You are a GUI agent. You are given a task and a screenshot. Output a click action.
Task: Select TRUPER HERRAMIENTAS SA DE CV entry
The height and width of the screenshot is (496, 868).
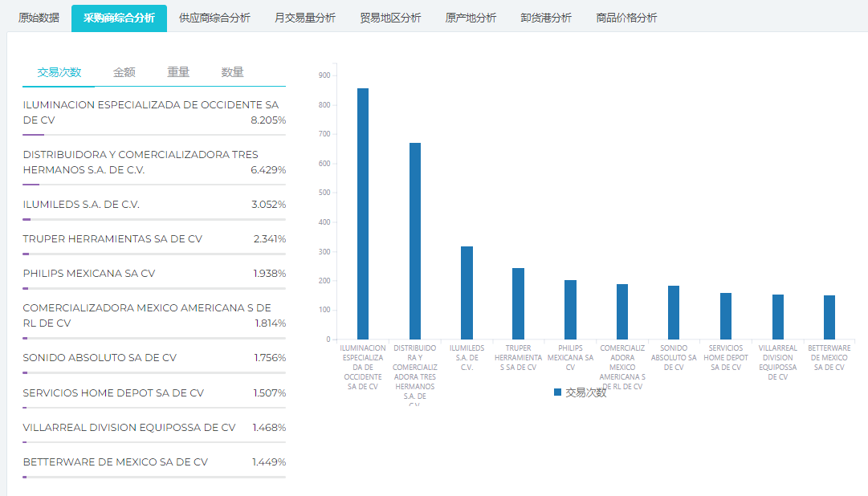coord(112,239)
